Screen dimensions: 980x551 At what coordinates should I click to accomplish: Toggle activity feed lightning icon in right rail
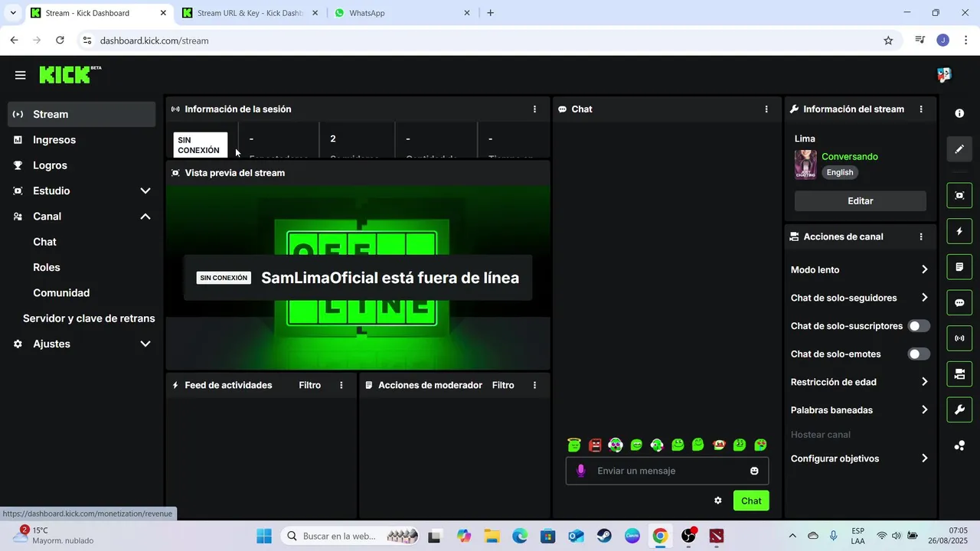point(959,231)
